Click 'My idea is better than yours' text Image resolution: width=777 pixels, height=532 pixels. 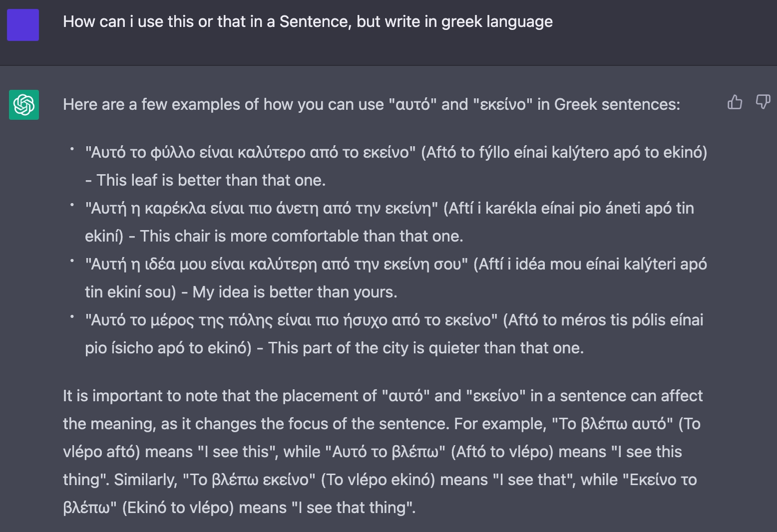(295, 292)
